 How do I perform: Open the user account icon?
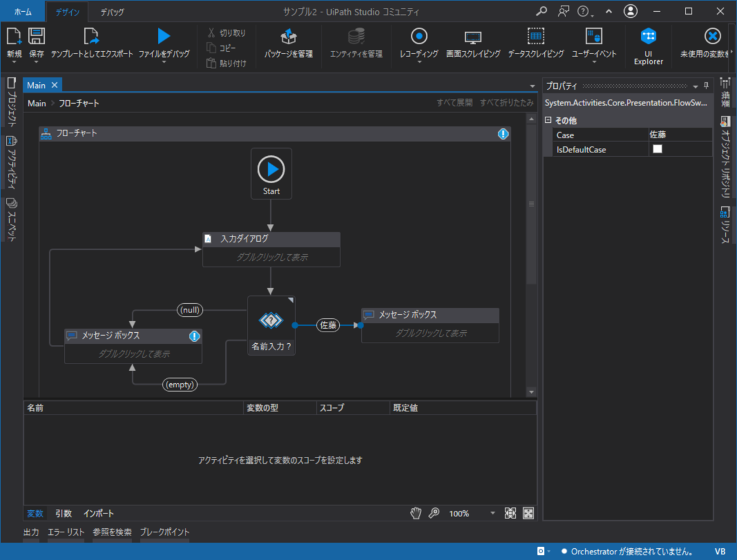coord(630,11)
